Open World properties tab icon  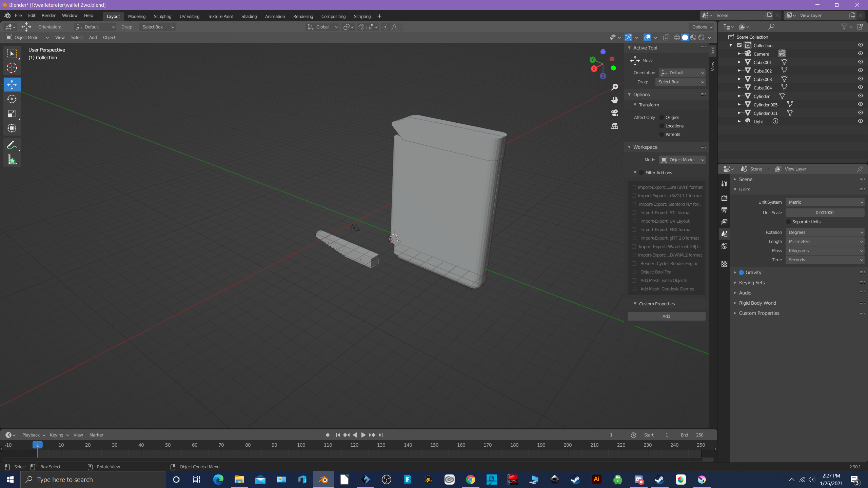click(x=724, y=246)
